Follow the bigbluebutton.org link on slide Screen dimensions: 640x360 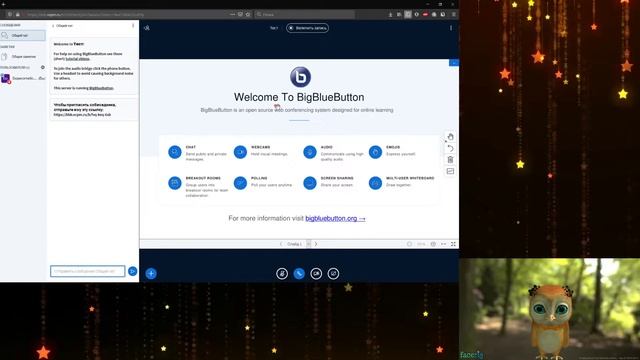tap(336, 218)
